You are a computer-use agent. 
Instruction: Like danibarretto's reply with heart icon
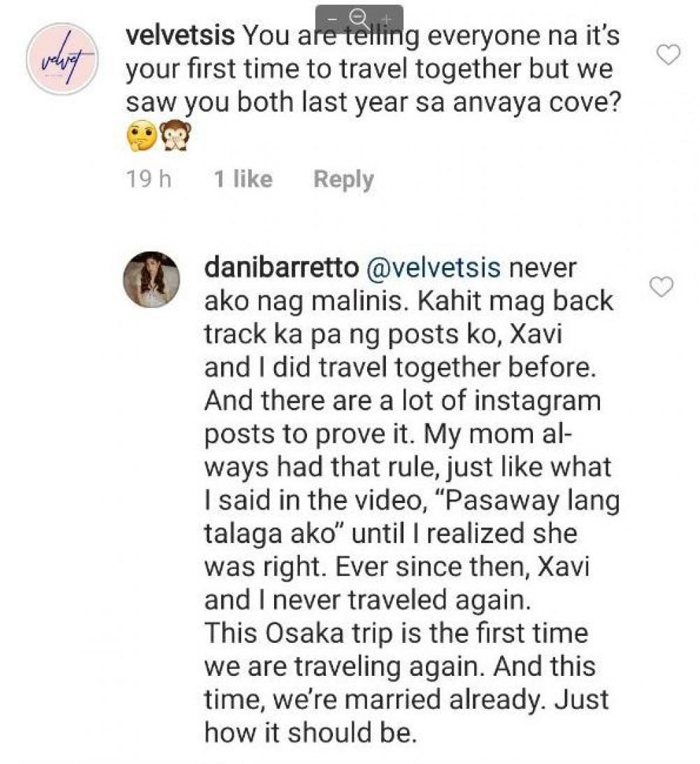pyautogui.click(x=662, y=285)
